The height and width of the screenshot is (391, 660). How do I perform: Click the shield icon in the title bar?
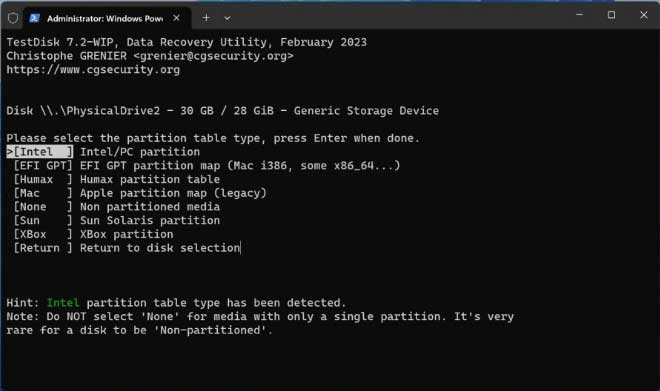pyautogui.click(x=13, y=18)
